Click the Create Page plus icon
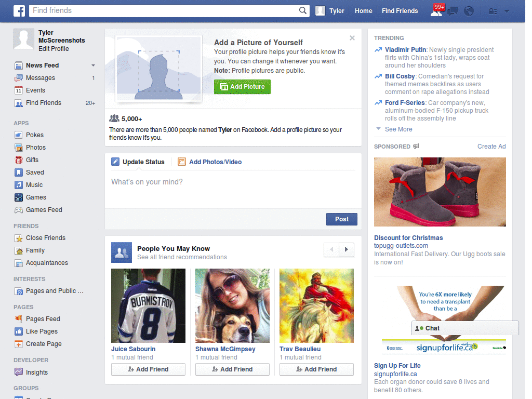The image size is (532, 399). 18,344
